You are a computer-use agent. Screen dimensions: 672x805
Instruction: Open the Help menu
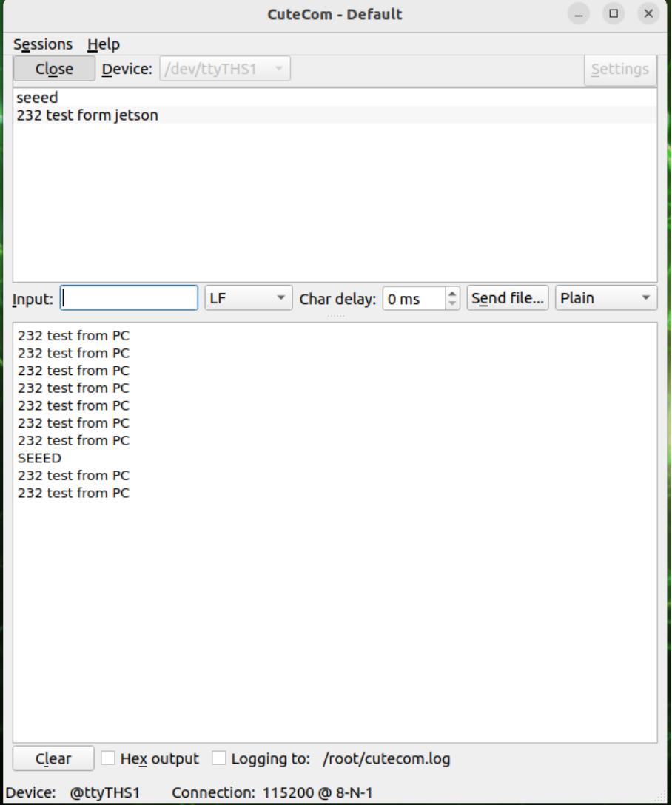click(x=104, y=44)
